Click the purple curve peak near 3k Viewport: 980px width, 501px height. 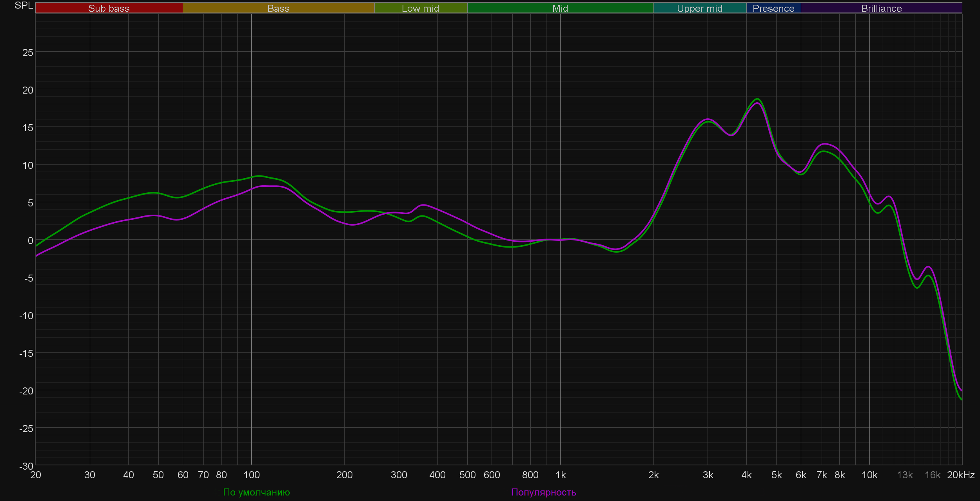(x=708, y=119)
